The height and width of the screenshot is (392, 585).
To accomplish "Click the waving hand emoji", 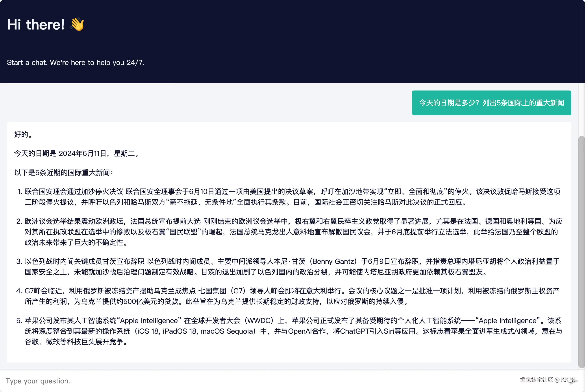I will [x=77, y=24].
